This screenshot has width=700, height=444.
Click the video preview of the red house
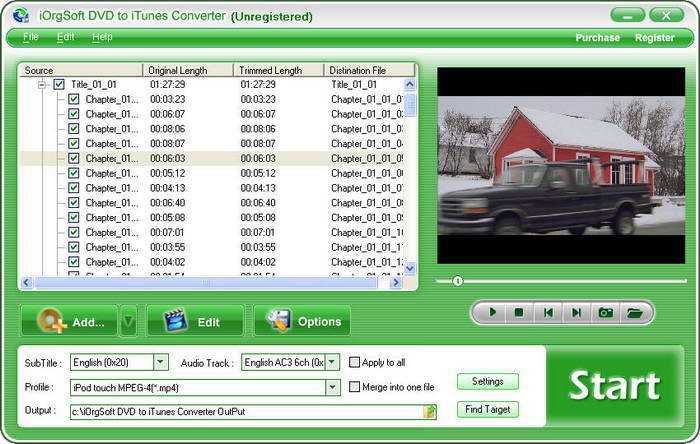[561, 166]
